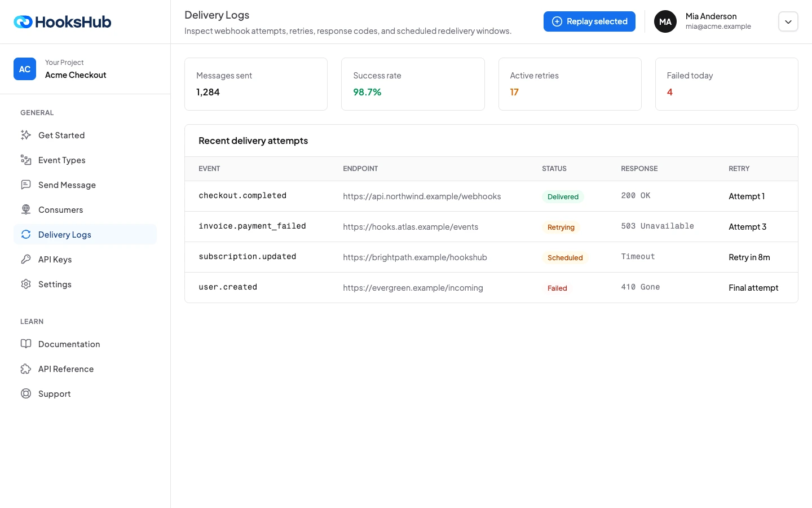Select invoice.payment_failed event
Viewport: 812px width, 508px height.
252,226
